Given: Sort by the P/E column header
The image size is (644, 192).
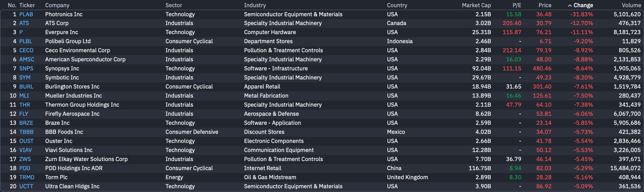Looking at the screenshot, I should pyautogui.click(x=517, y=5).
